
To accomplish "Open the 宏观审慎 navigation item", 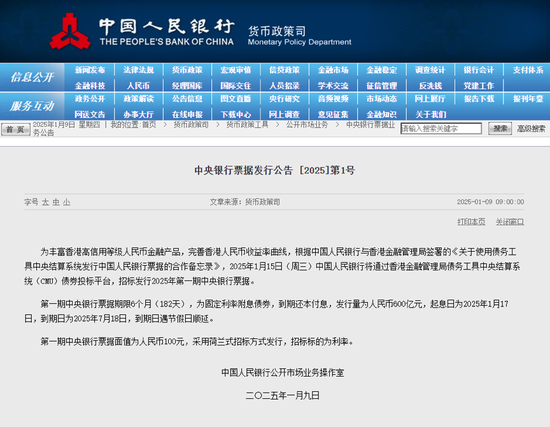I will 236,70.
